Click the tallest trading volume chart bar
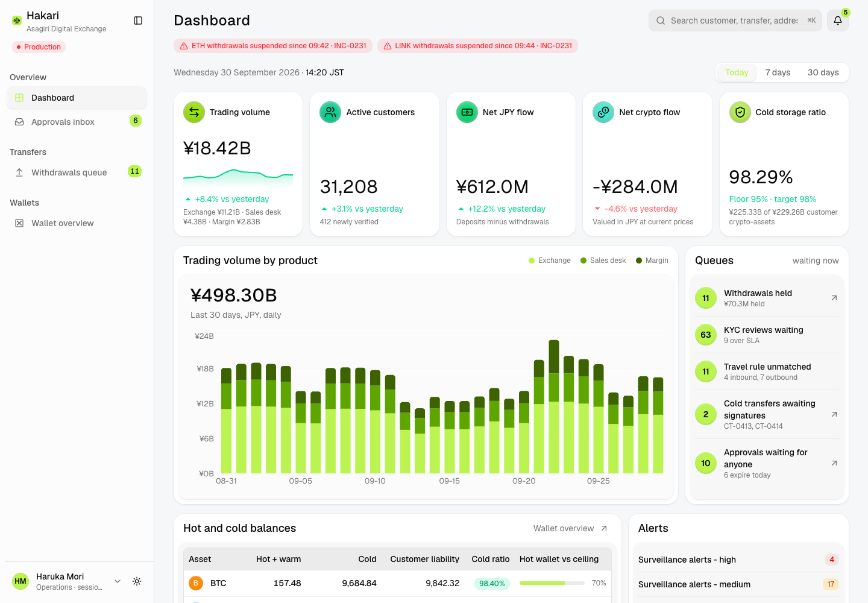The image size is (868, 603). point(554,406)
